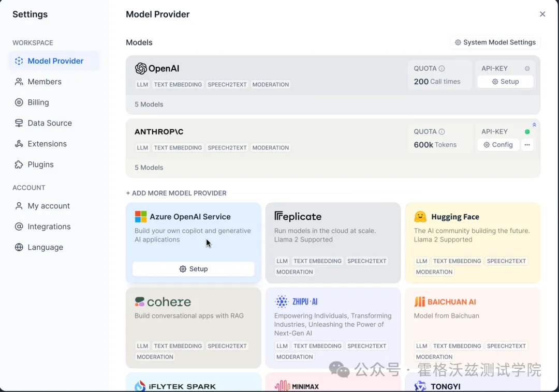Image resolution: width=559 pixels, height=392 pixels.
Task: Click the Anthropic quota info icon
Action: pos(442,132)
